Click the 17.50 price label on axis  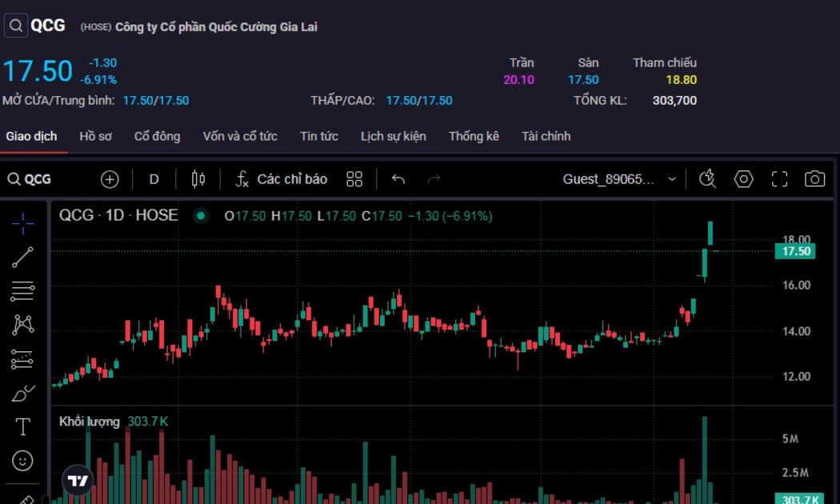tap(795, 251)
